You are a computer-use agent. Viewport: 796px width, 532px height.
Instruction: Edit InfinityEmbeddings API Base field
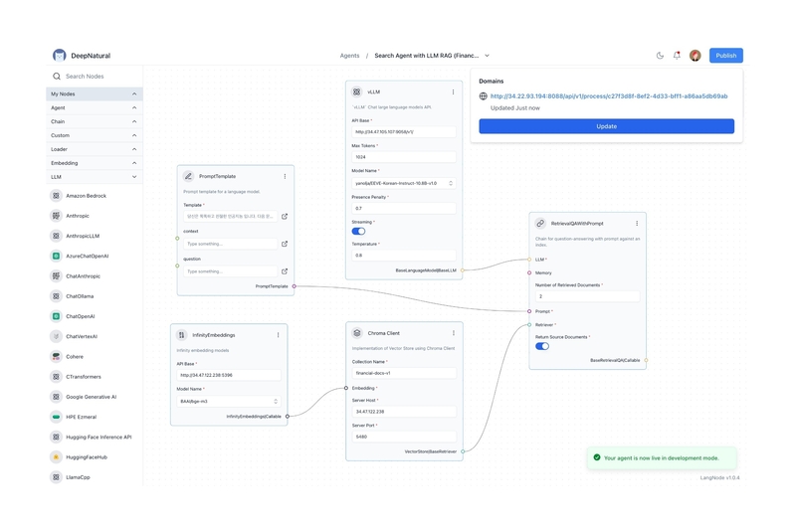pos(229,375)
